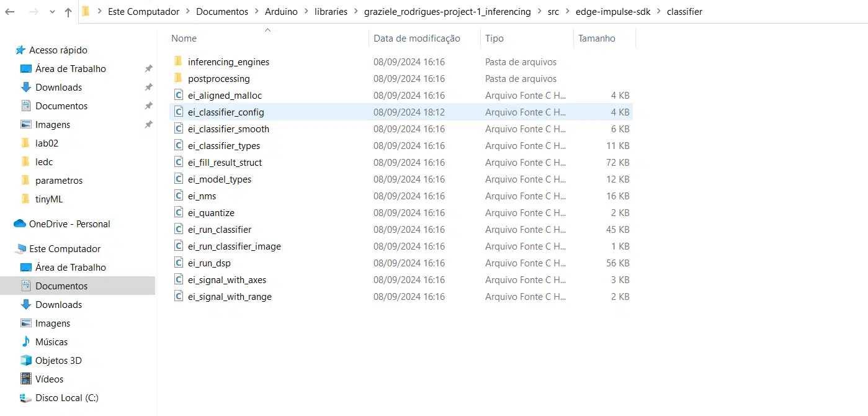Click the Músicas icon in sidebar

(x=25, y=341)
